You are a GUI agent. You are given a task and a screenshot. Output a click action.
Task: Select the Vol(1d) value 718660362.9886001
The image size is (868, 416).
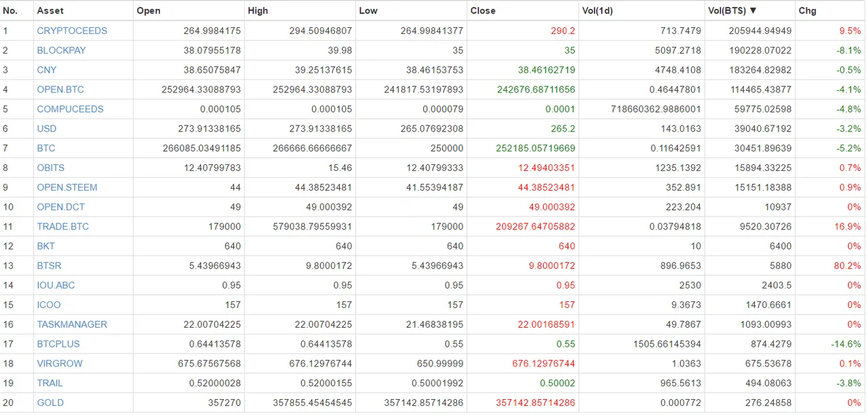click(656, 109)
